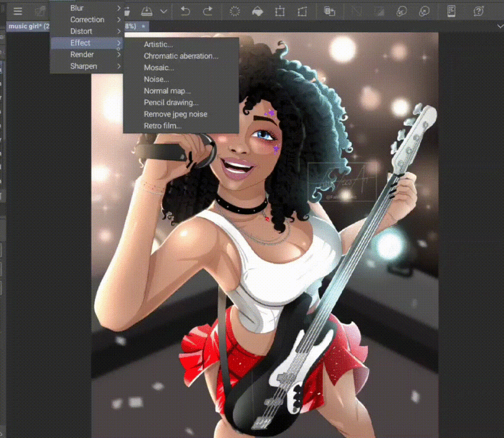Click the export/save-to-device tray icon
This screenshot has width=504, height=438.
[x=147, y=12]
